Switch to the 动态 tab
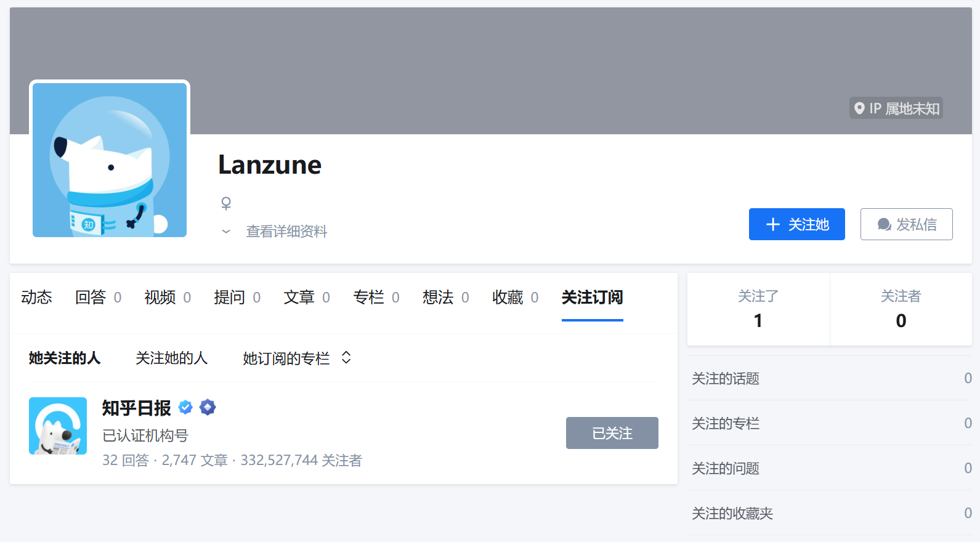 (36, 297)
